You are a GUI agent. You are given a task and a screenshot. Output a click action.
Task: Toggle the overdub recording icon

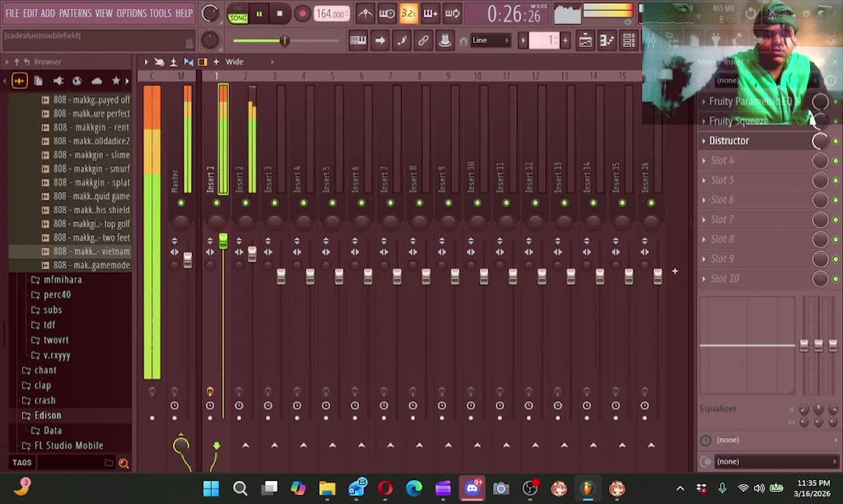coord(430,13)
